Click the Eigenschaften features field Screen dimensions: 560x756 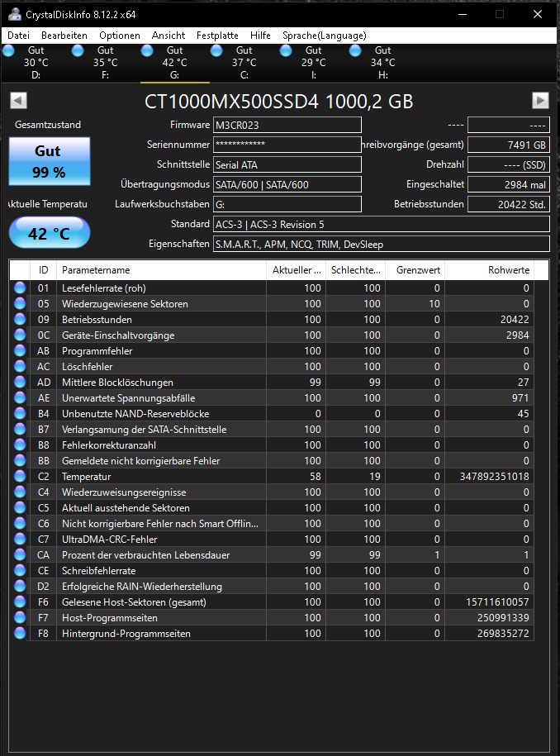[x=382, y=244]
